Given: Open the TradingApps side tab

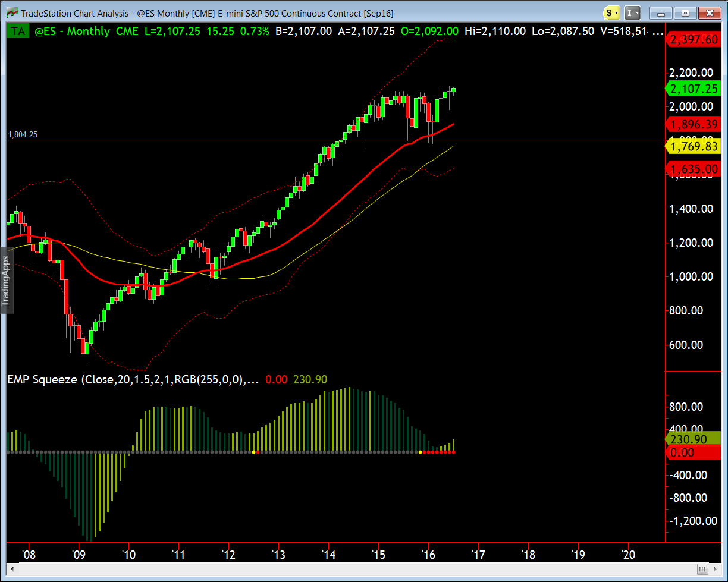Looking at the screenshot, I should coord(6,280).
